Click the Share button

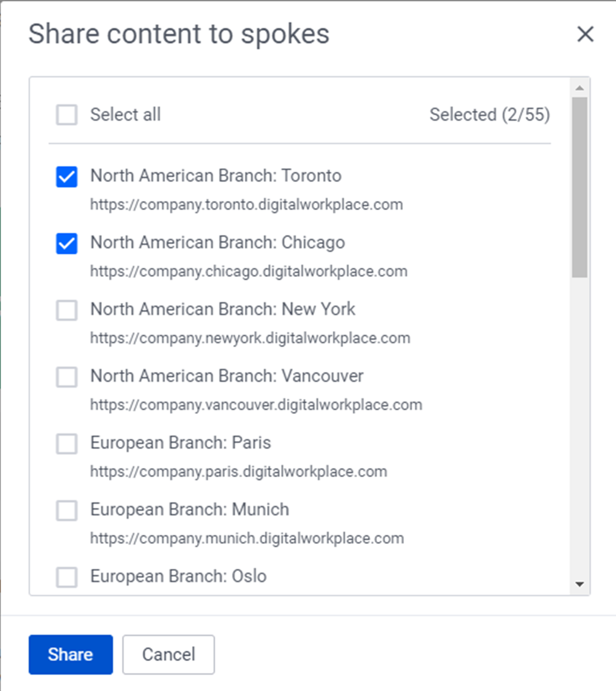pos(70,654)
